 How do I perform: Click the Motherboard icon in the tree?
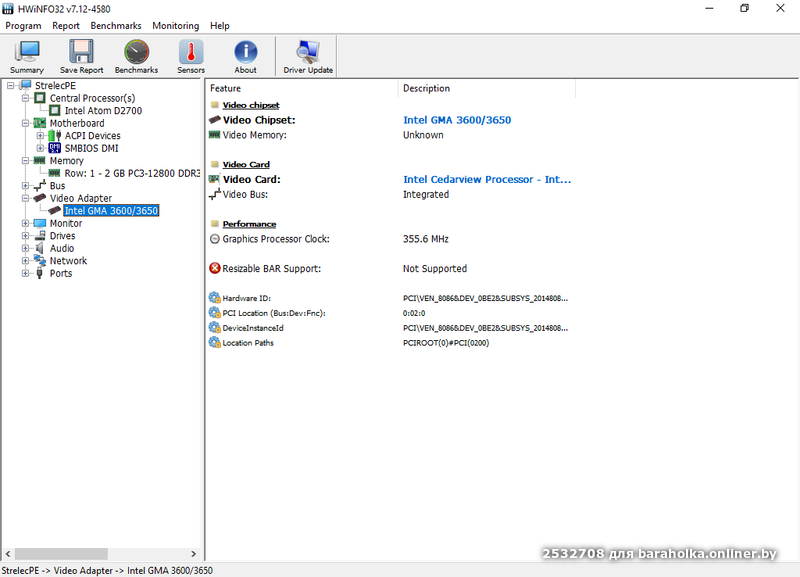[40, 123]
